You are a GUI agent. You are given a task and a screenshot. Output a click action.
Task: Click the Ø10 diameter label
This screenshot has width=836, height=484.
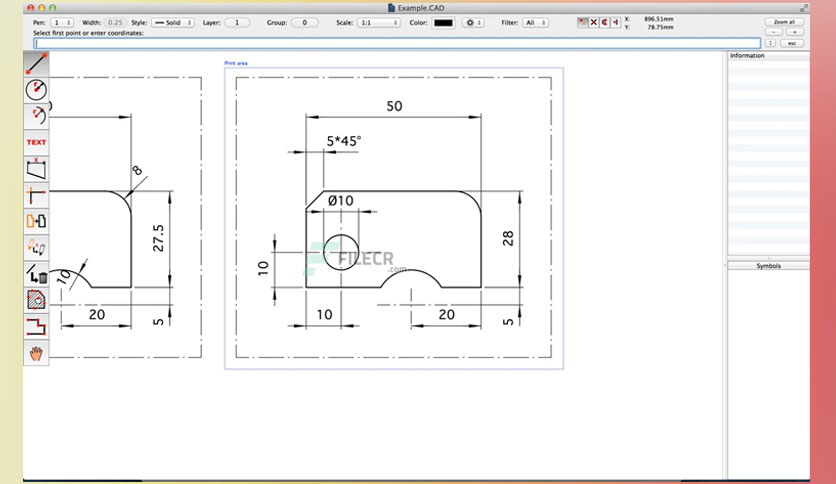click(x=341, y=200)
